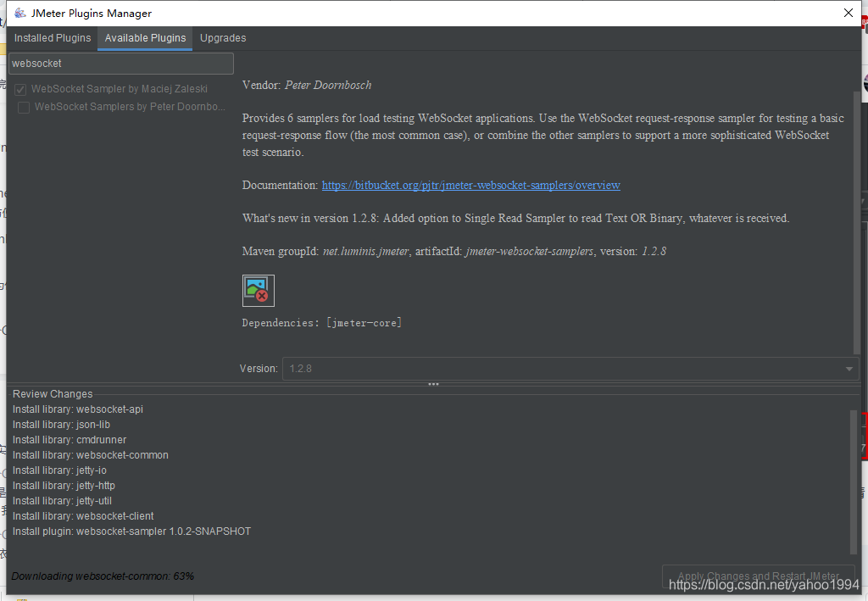Image resolution: width=868 pixels, height=601 pixels.
Task: Select the Available Plugins tab
Action: pos(145,38)
